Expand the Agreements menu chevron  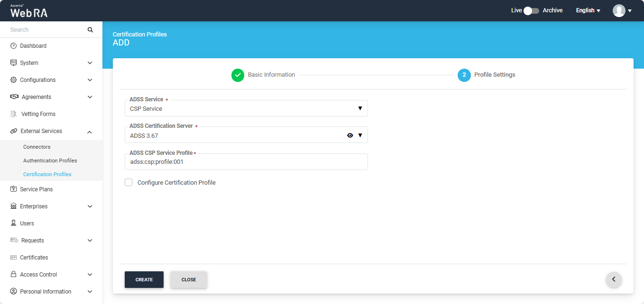[x=90, y=97]
